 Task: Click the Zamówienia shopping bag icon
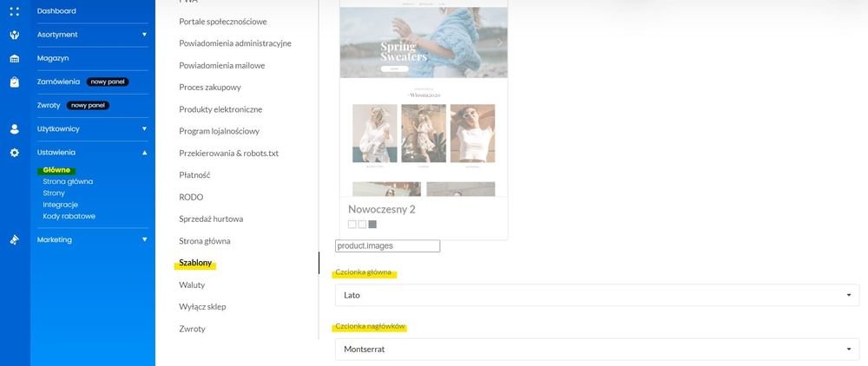(x=15, y=82)
